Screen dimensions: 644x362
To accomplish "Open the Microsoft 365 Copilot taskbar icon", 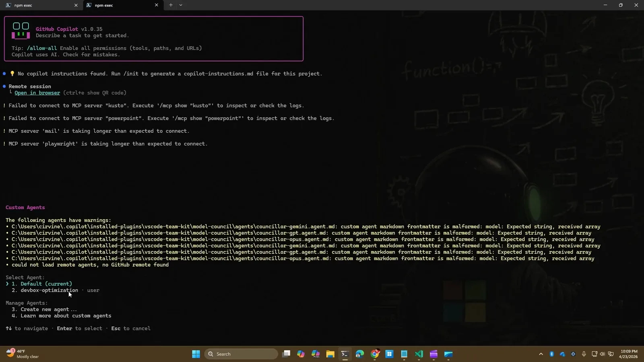I will (x=316, y=354).
